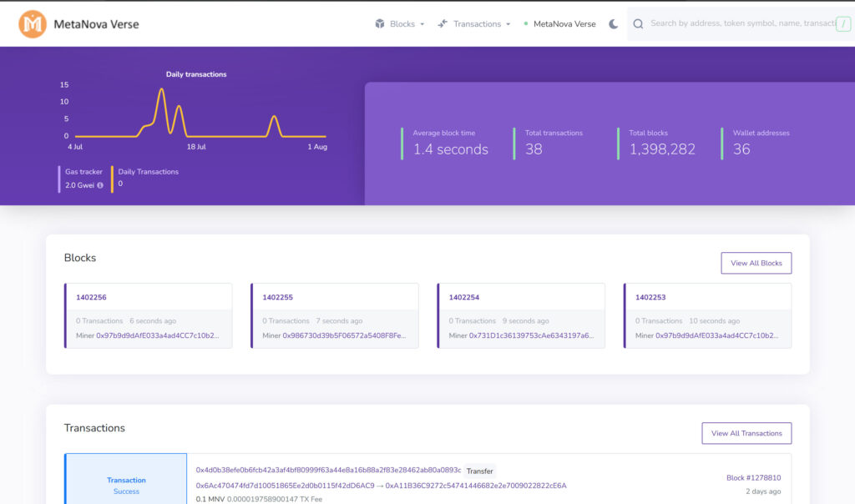The height and width of the screenshot is (504, 855).
Task: Click the Gas tracker info icon
Action: (x=100, y=185)
